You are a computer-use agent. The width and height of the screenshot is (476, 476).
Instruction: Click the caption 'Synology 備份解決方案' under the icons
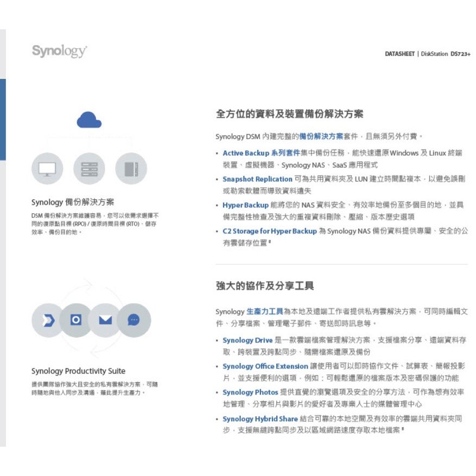click(73, 202)
